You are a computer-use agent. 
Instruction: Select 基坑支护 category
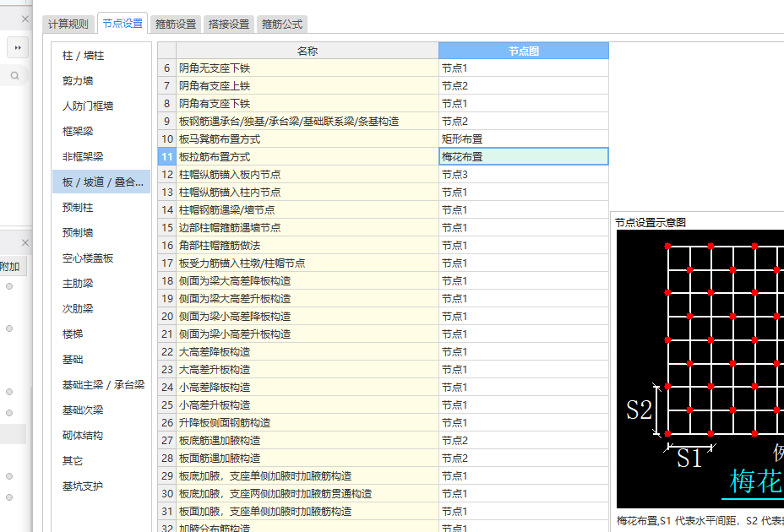pos(101,486)
